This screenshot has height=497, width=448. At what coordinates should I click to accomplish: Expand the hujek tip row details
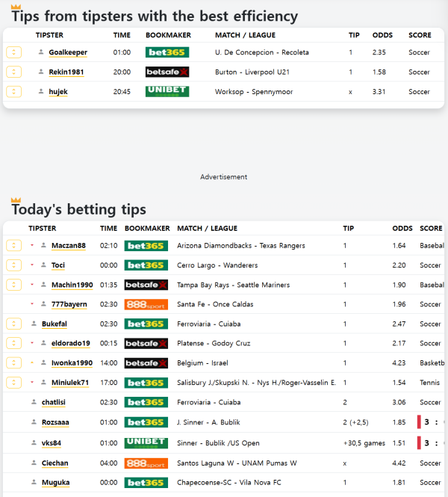(13, 91)
